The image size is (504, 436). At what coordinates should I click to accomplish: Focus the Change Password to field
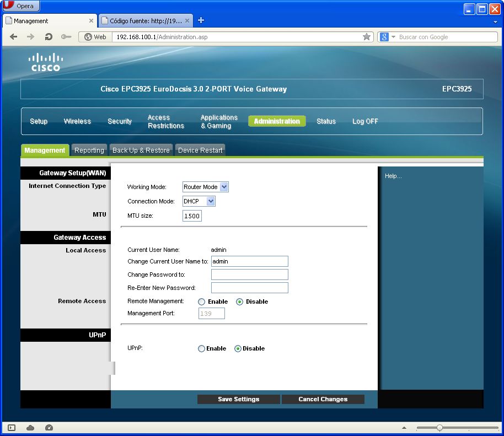(x=249, y=274)
